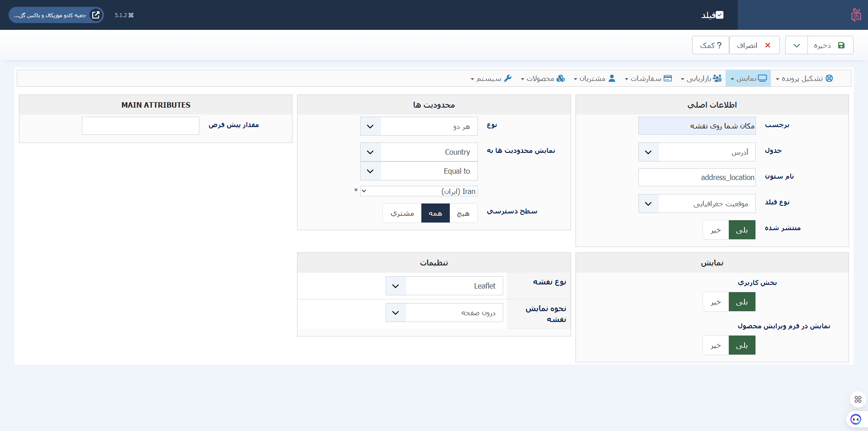Click the Cancel (انصراف) button
The image size is (868, 431).
coord(754,45)
